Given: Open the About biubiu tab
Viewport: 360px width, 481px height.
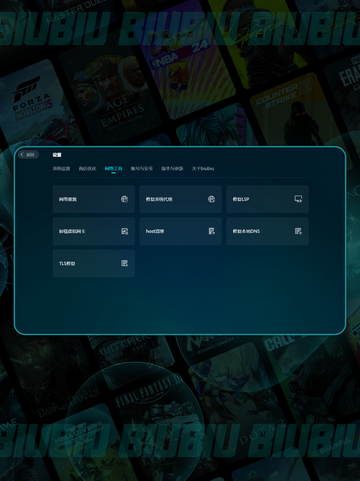Looking at the screenshot, I should pyautogui.click(x=203, y=169).
